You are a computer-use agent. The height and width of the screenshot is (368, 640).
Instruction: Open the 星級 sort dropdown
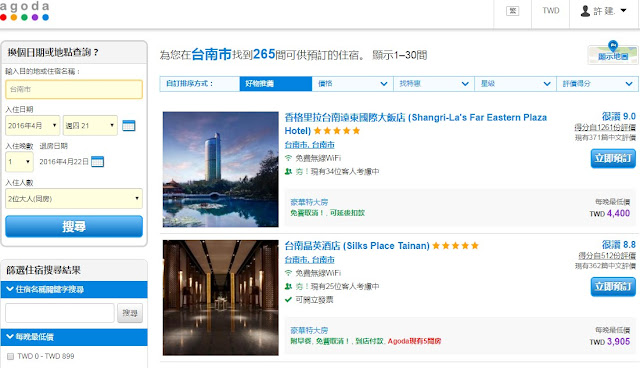pos(516,84)
